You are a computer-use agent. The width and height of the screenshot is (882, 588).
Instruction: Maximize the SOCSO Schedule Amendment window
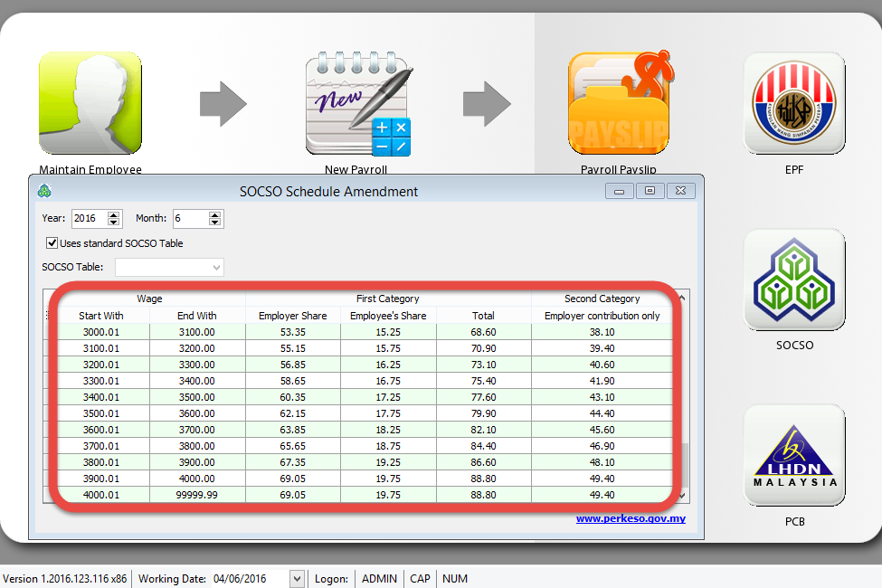(650, 191)
